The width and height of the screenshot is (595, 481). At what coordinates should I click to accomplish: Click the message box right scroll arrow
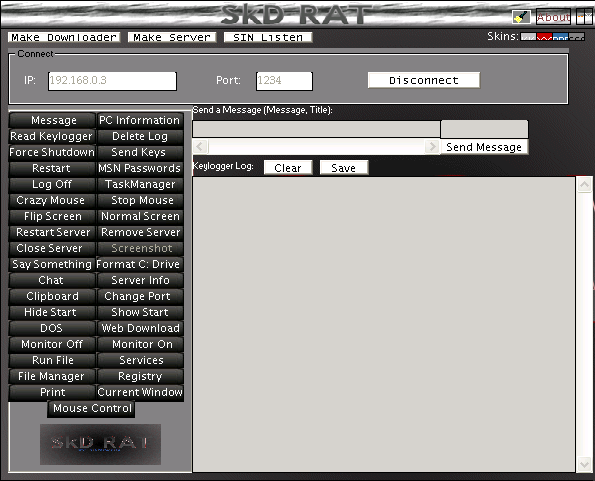pos(432,146)
